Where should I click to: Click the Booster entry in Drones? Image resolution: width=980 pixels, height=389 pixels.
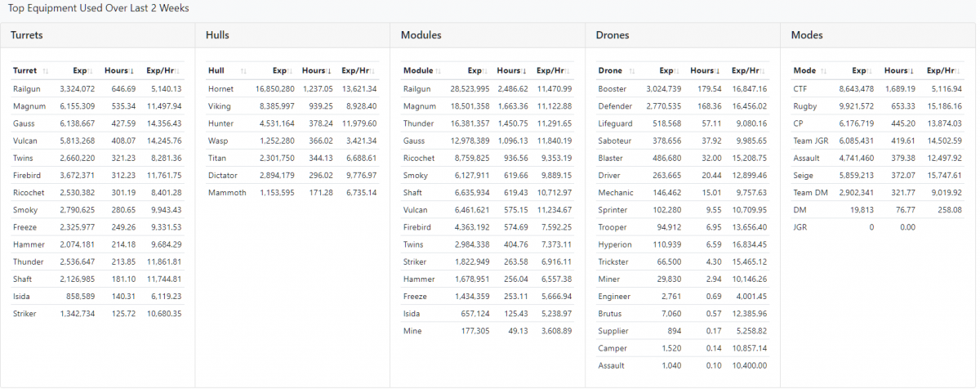click(612, 89)
